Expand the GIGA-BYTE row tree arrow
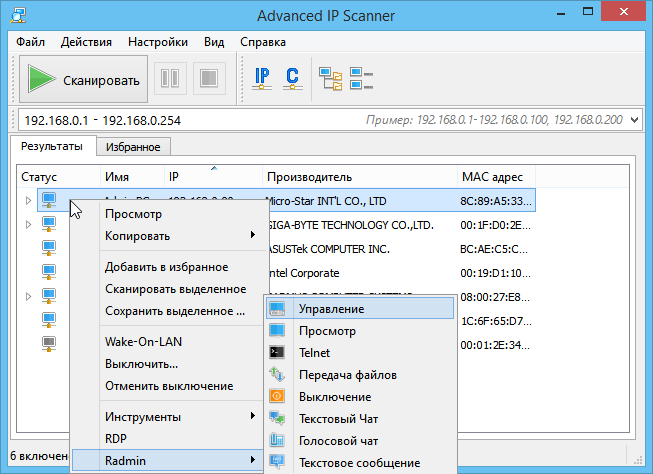 pos(28,225)
